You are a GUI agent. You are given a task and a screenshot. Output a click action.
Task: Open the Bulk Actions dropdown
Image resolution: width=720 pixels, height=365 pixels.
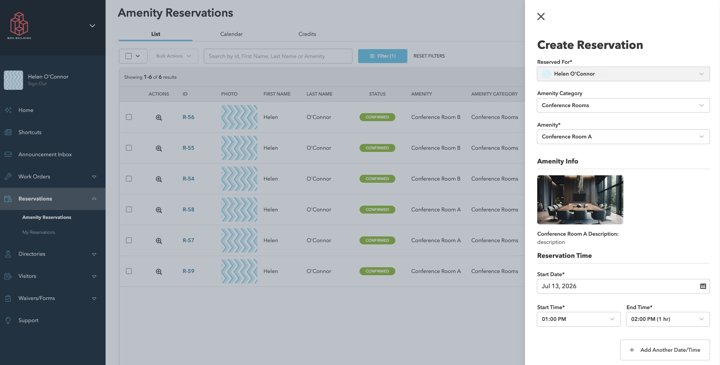pos(174,56)
